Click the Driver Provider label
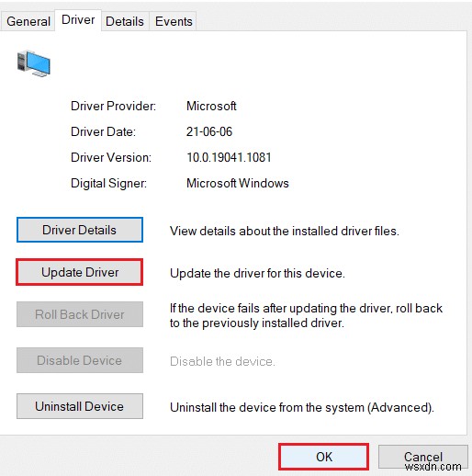This screenshot has height=476, width=472. 113,106
